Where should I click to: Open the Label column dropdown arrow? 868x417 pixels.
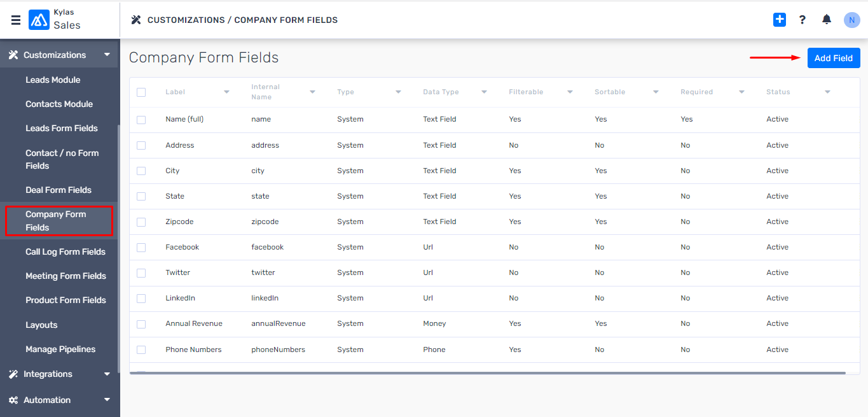coord(226,92)
